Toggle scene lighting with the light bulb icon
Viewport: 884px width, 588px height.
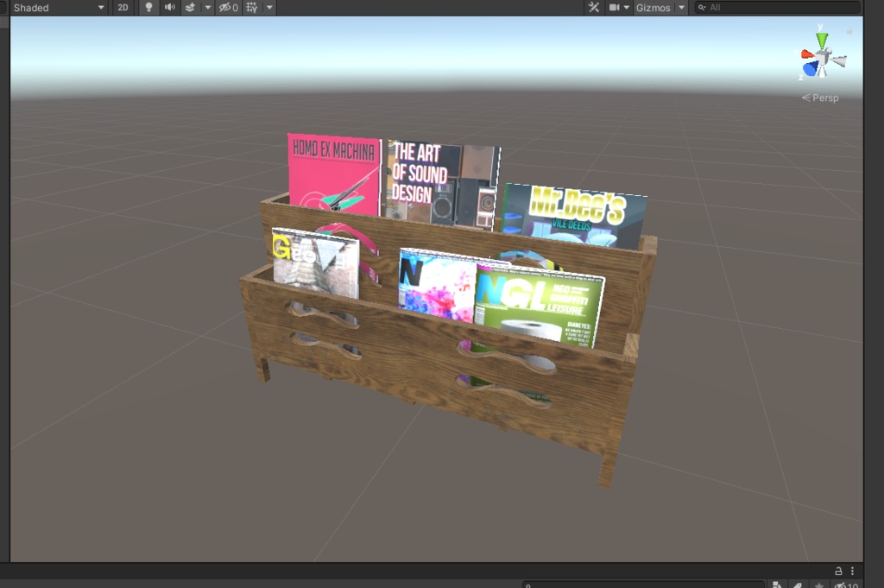point(148,8)
